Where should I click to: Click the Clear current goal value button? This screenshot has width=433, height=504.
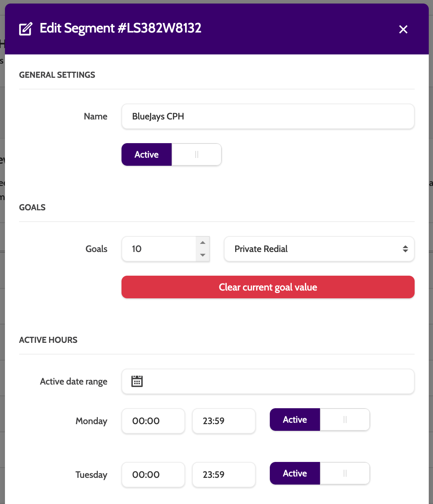268,287
